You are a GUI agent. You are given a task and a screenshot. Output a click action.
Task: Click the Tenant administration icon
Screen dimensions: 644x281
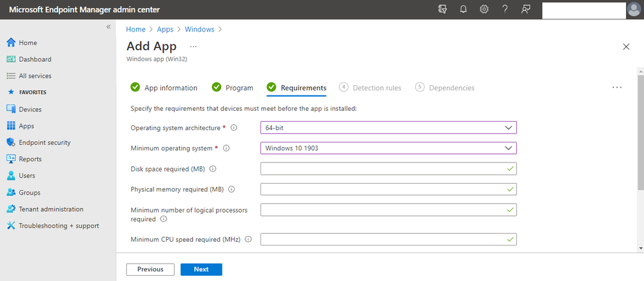click(11, 209)
